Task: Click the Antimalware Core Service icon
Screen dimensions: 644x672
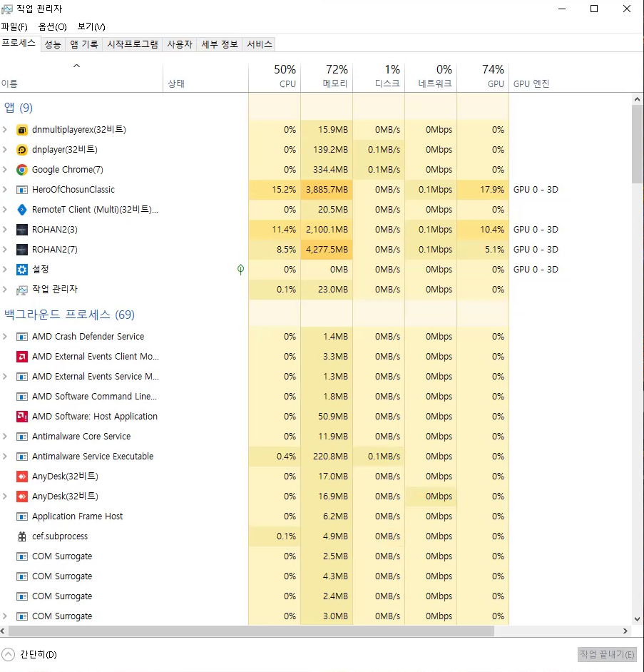Action: pos(22,437)
